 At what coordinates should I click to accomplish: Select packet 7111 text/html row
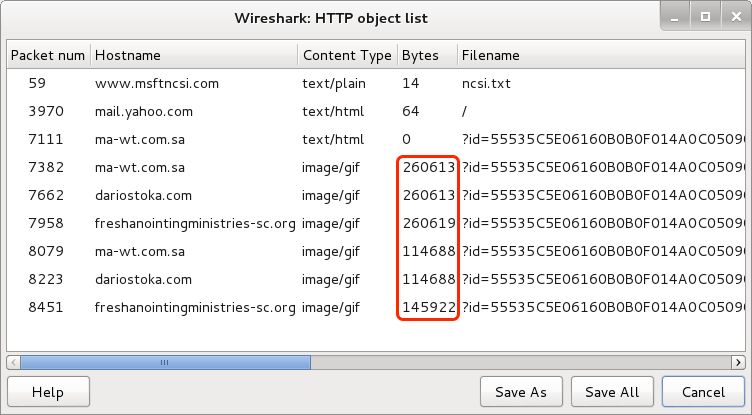[376, 140]
